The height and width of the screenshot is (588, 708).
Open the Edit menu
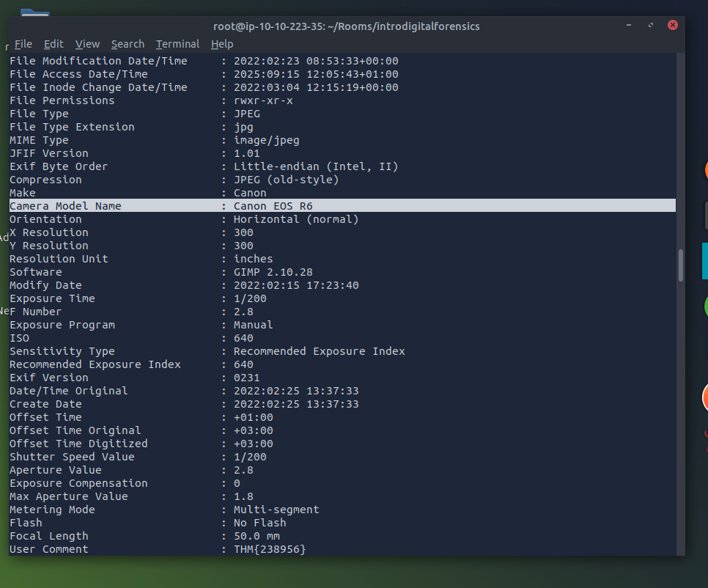(54, 44)
